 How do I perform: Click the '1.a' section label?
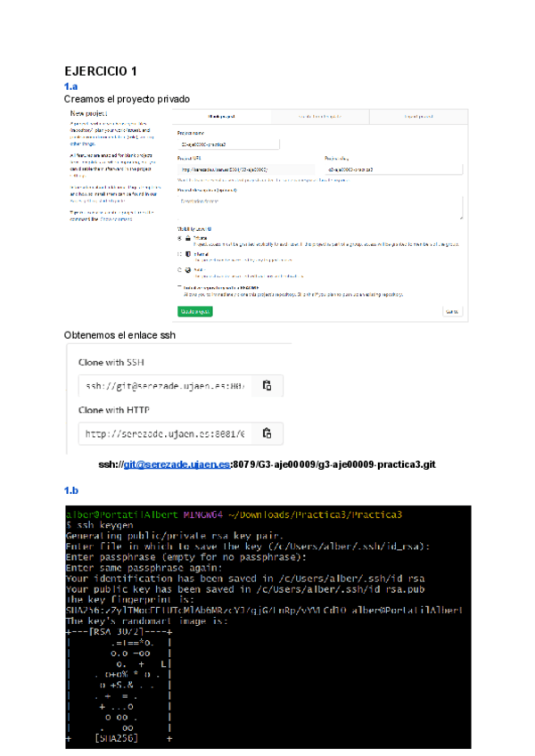70,86
